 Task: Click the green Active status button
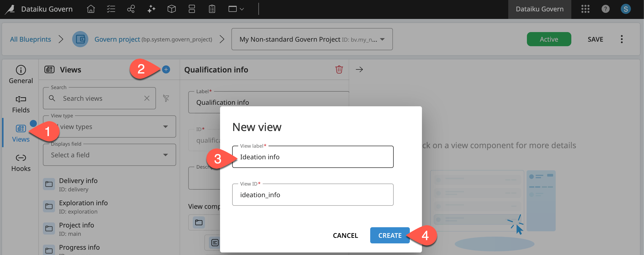549,39
